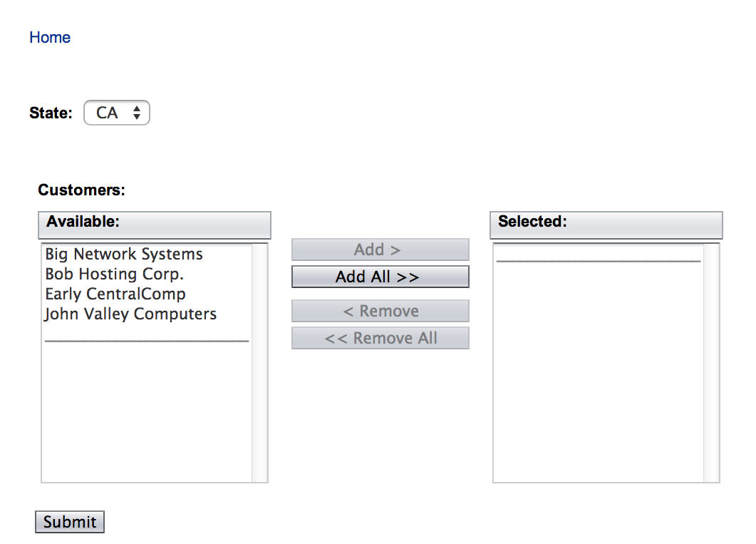The height and width of the screenshot is (544, 756).
Task: Click the Customers: section label
Action: 81,190
